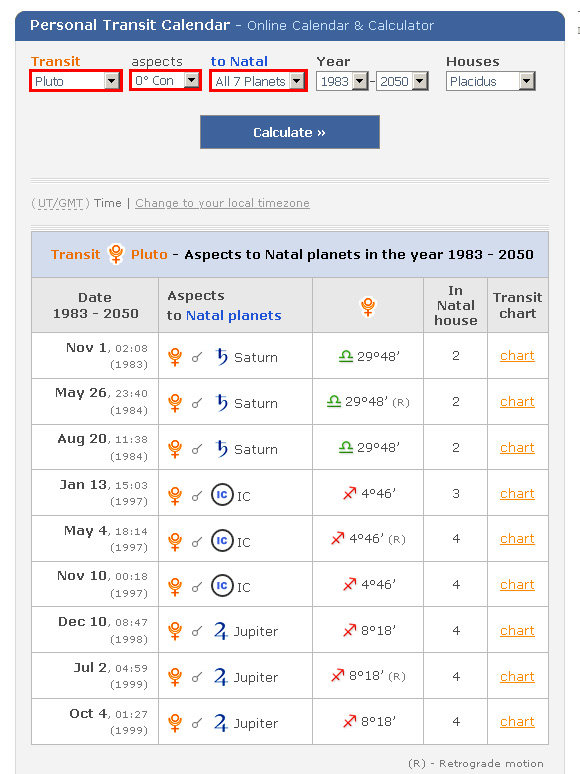Viewport: 580px width, 774px height.
Task: Open chart link for May 4 1997 transit
Action: [x=517, y=539]
